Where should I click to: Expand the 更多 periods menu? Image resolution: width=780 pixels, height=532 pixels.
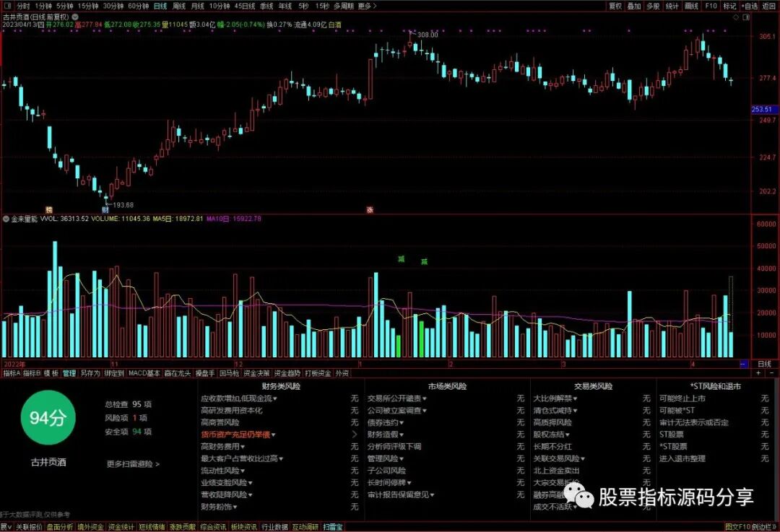367,6
